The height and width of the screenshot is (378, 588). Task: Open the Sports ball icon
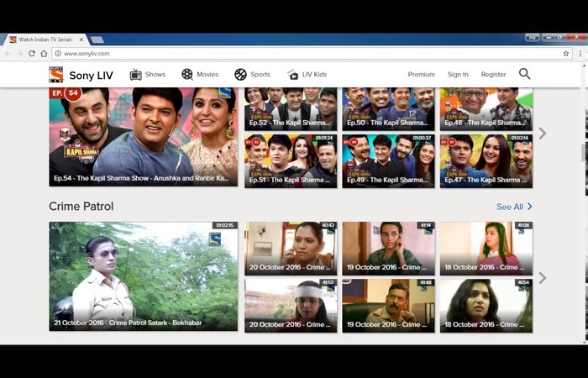coord(240,75)
